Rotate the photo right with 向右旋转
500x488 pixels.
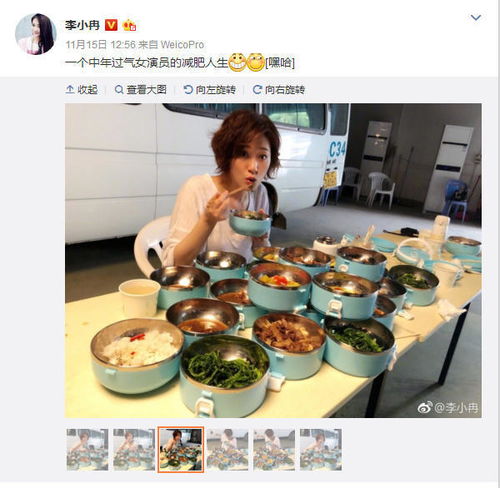279,89
